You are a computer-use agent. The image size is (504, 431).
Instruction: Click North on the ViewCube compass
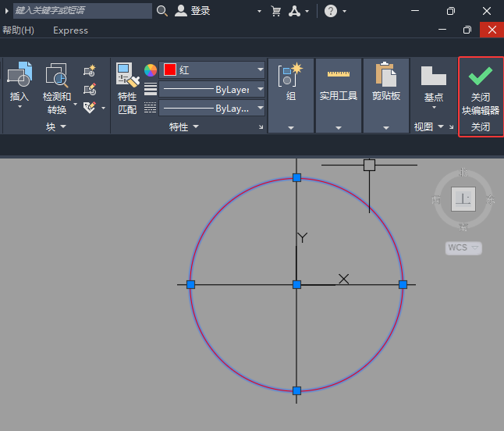tap(463, 172)
